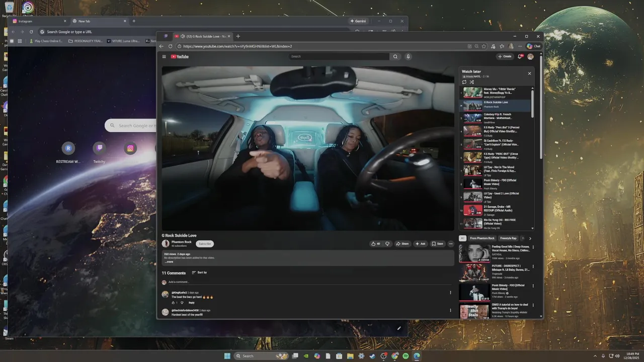The image size is (644, 362).
Task: Open options menu for KingKusha comment
Action: pyautogui.click(x=450, y=293)
